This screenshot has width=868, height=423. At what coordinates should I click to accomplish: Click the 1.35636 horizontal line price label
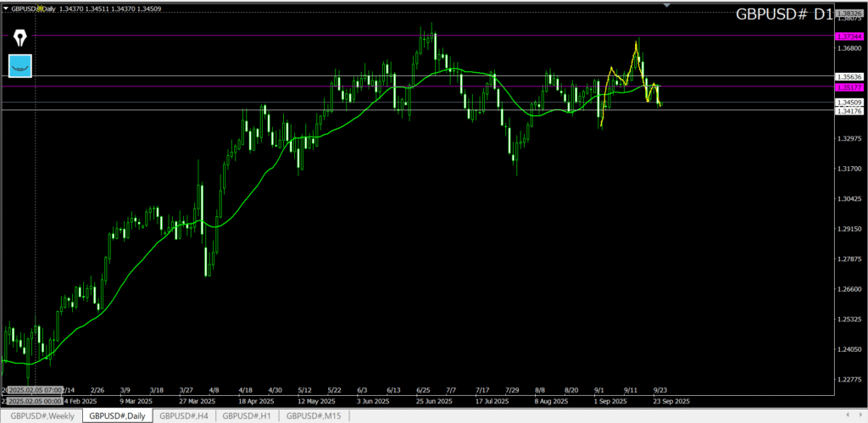point(849,76)
